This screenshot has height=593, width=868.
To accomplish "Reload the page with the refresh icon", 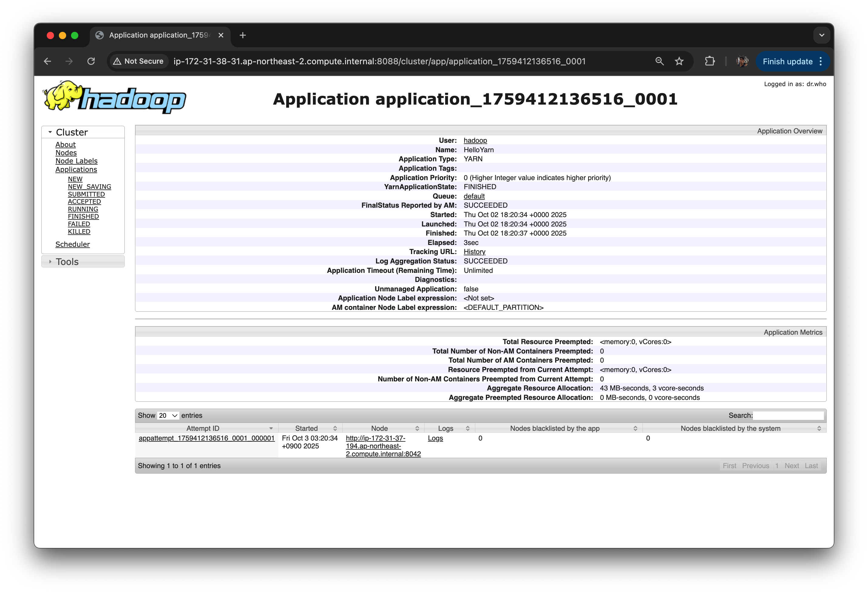I will (x=91, y=61).
